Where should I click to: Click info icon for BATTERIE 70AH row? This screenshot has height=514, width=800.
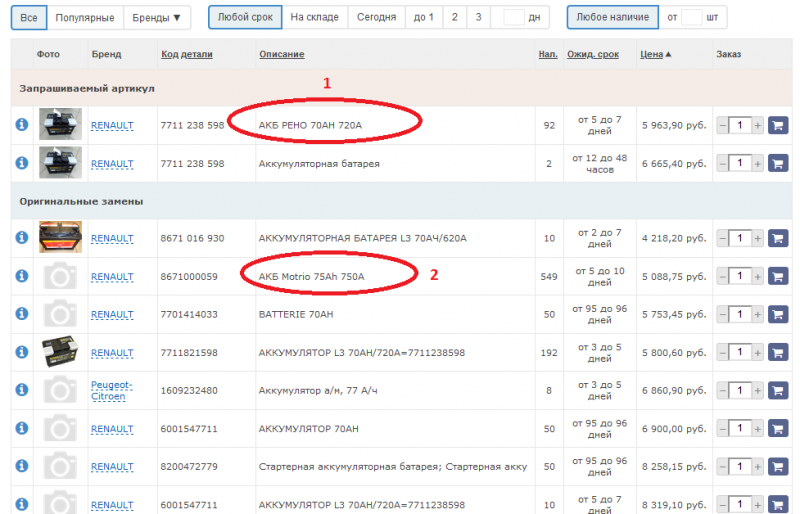click(x=21, y=313)
